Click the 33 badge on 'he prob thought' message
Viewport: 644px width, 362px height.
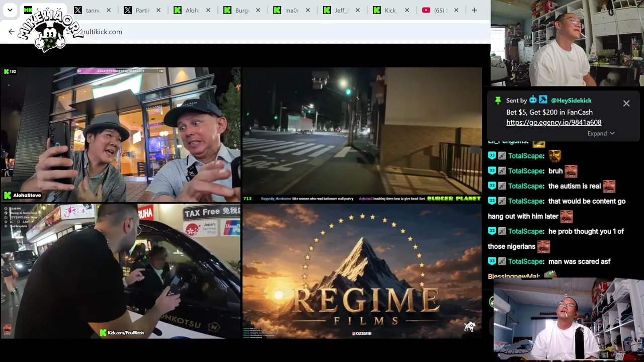pyautogui.click(x=492, y=231)
